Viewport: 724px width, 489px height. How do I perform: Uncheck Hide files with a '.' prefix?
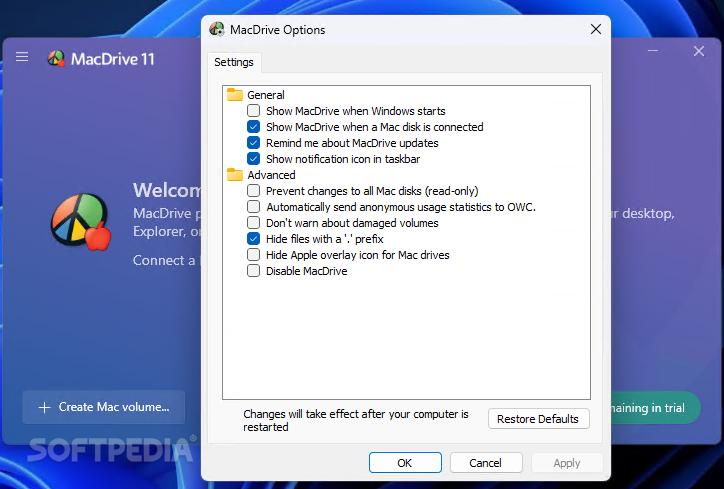(253, 239)
